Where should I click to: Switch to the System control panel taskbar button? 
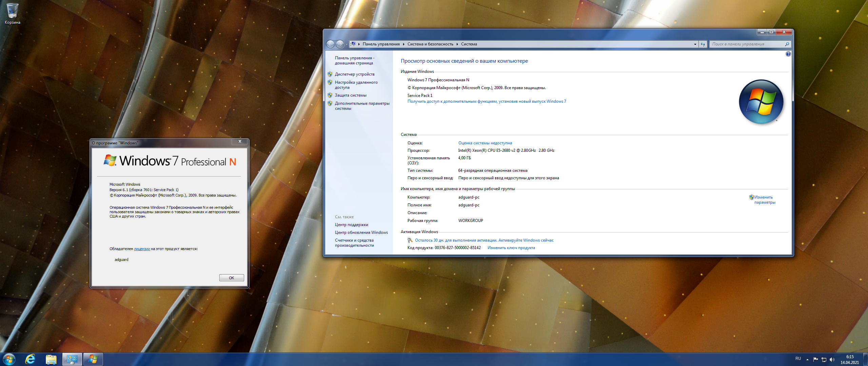click(x=72, y=359)
